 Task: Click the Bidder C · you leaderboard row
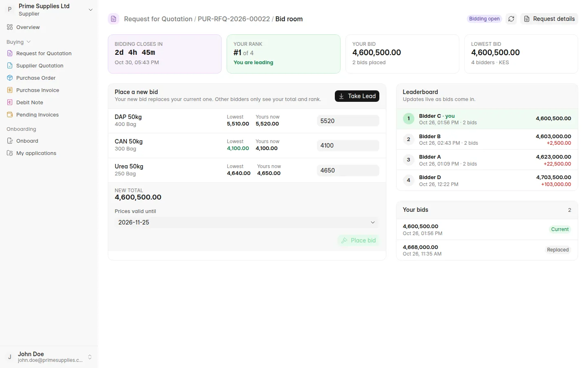[x=487, y=119]
